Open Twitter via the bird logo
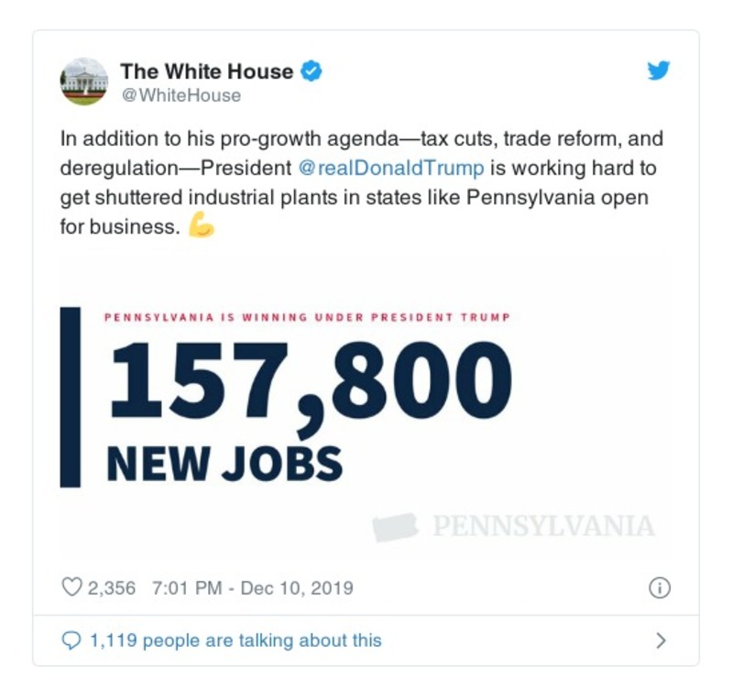Image resolution: width=732 pixels, height=700 pixels. 658,71
